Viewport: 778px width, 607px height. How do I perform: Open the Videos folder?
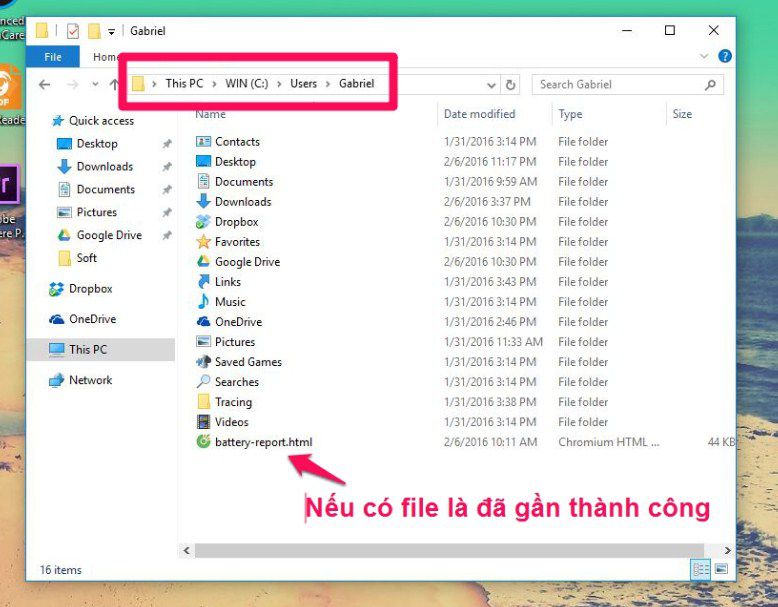(231, 422)
